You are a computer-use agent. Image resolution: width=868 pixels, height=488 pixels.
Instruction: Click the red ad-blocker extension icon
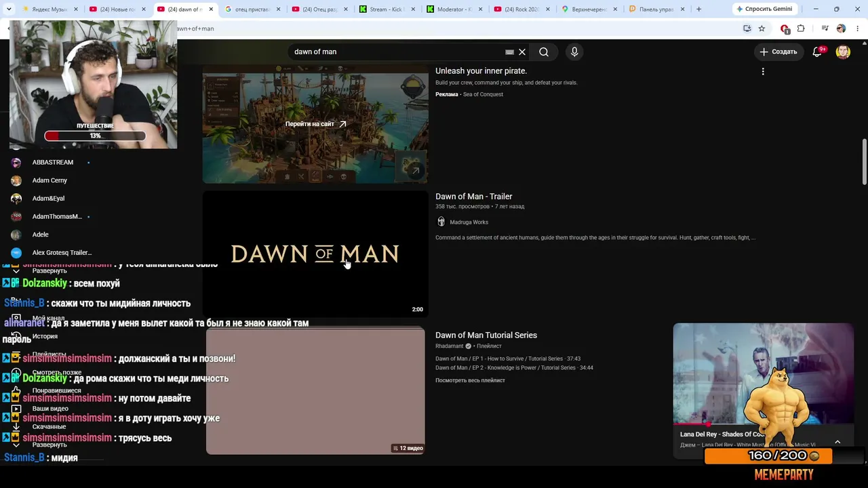tap(785, 28)
